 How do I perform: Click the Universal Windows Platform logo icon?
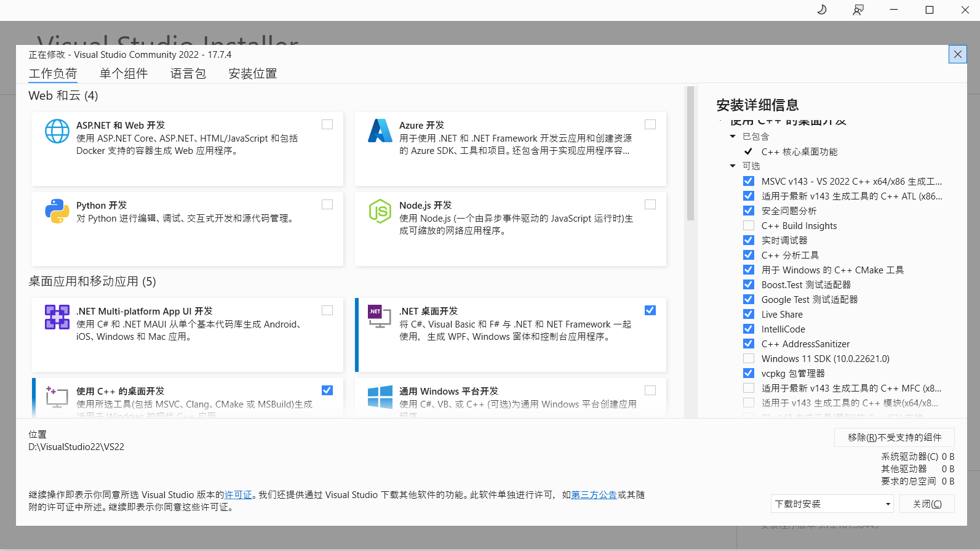pyautogui.click(x=380, y=397)
